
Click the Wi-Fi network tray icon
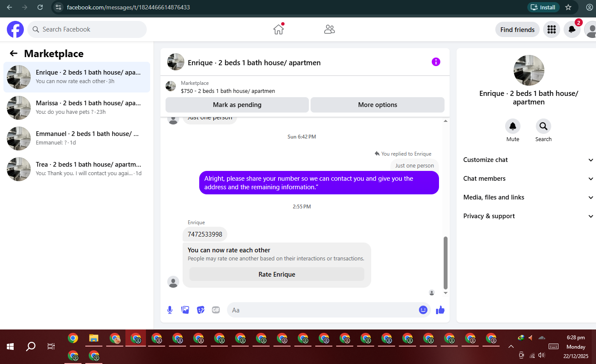coord(532,355)
